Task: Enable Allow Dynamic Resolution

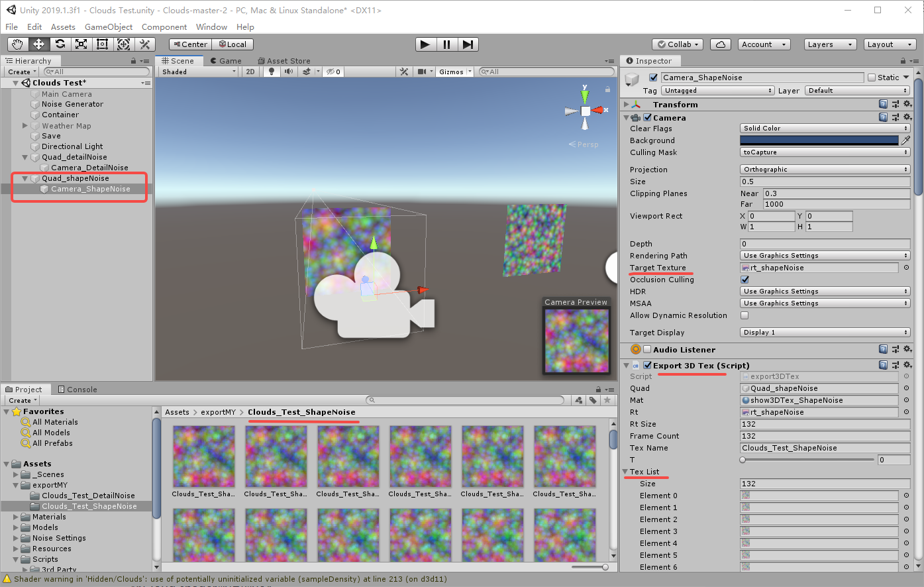Action: pos(744,315)
